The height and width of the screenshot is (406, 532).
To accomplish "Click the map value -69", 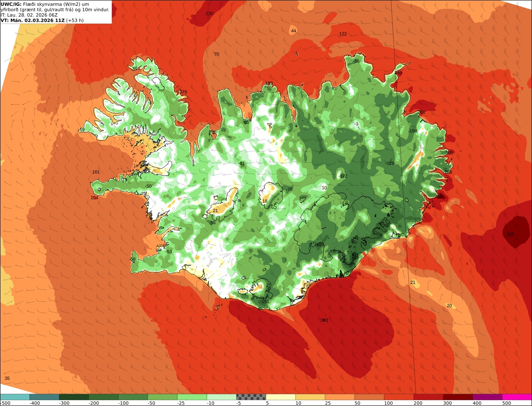I will pos(132,259).
